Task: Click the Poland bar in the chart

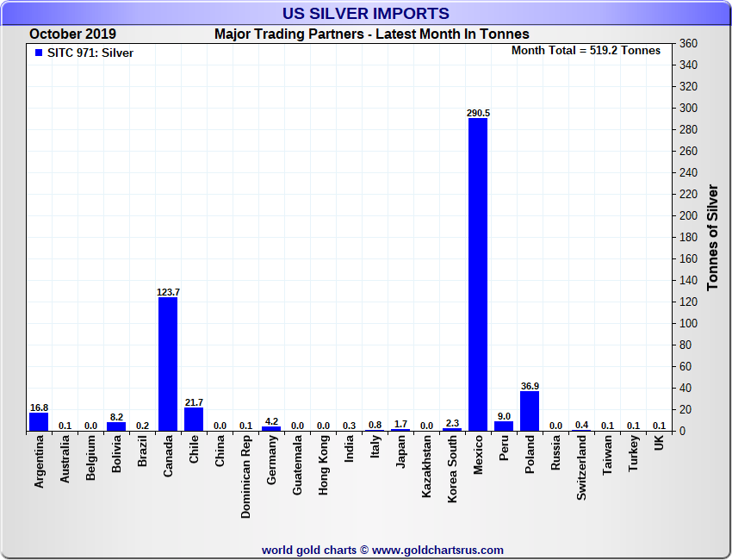Action: (530, 411)
